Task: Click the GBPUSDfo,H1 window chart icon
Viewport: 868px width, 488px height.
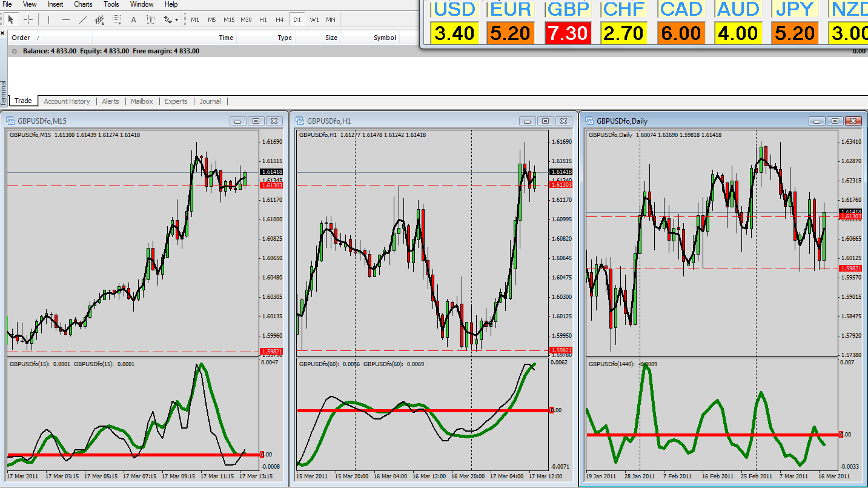Action: tap(299, 121)
